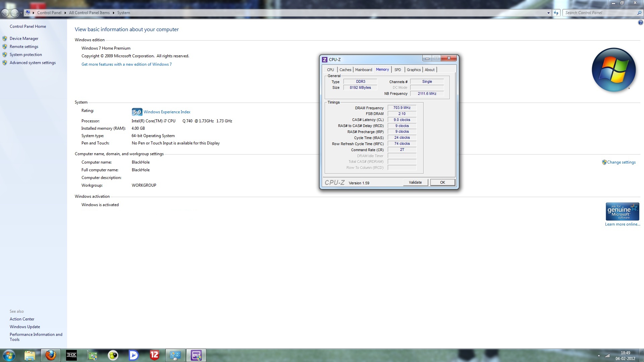Open recent pages dropdown arrow
Viewport: 644px width, 362px height.
(x=21, y=13)
